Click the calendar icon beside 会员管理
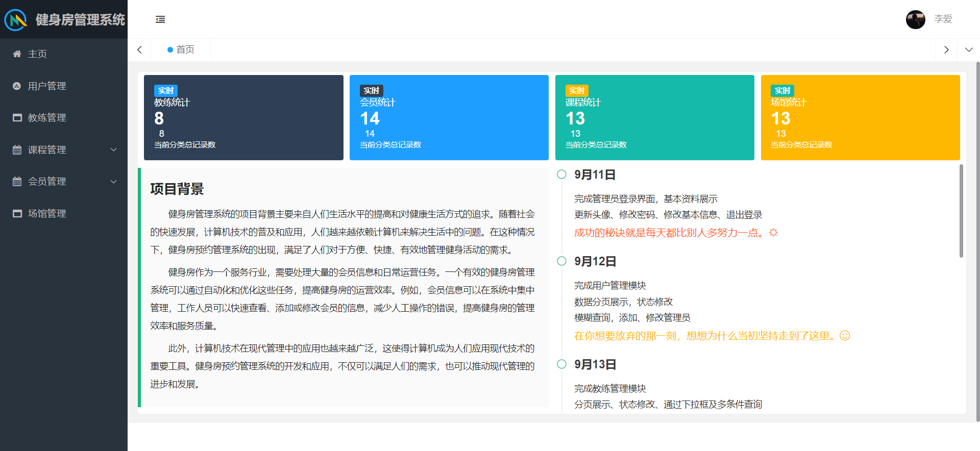 17,181
